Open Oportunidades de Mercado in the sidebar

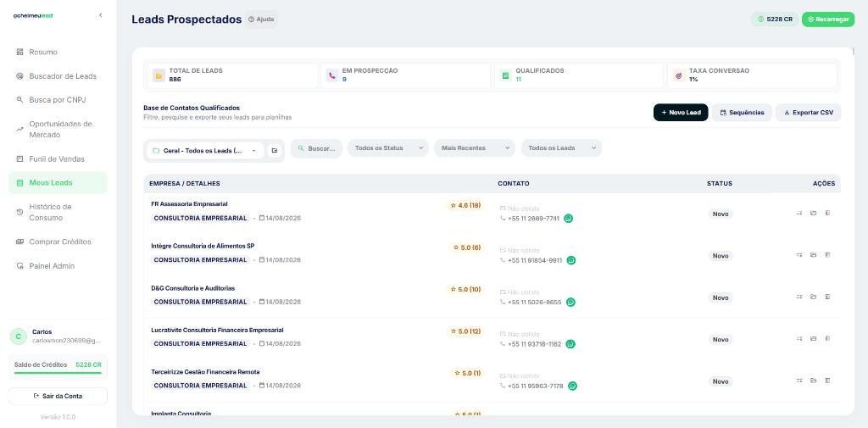point(58,129)
